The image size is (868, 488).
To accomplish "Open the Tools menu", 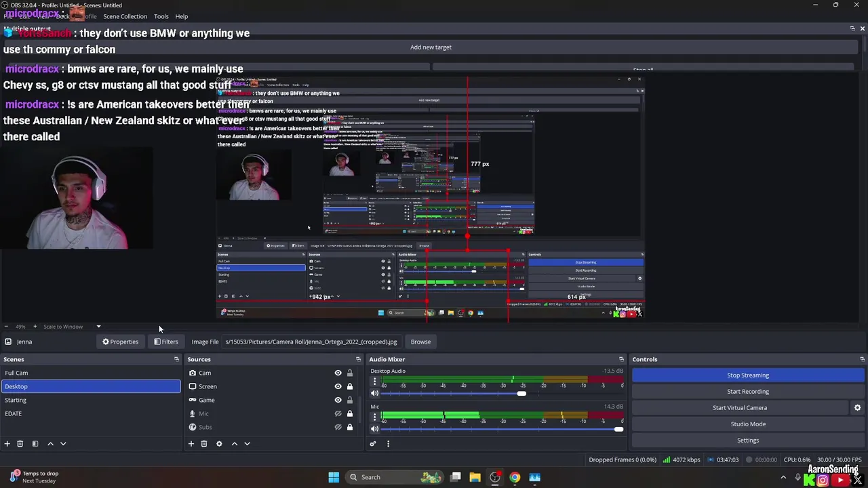I will pos(161,16).
